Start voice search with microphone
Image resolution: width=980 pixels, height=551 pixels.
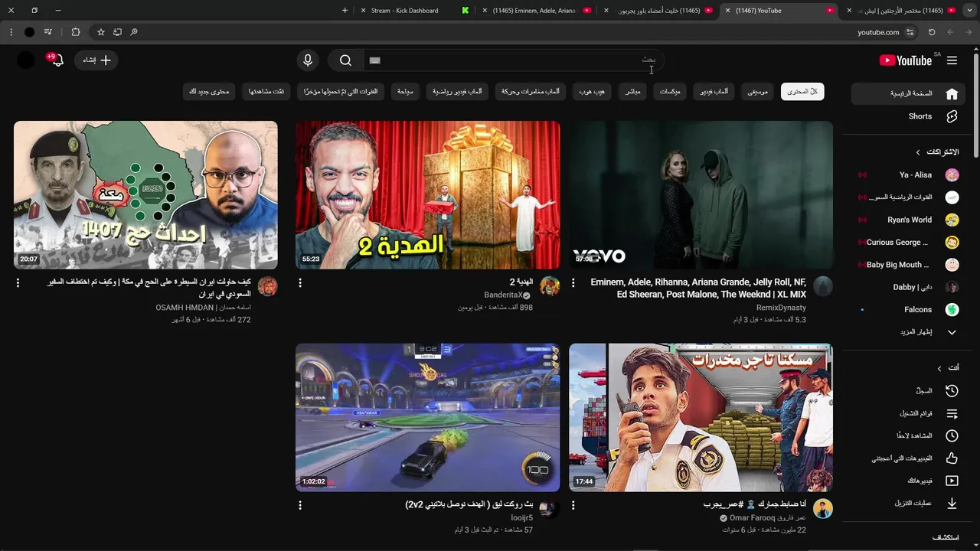coord(308,60)
